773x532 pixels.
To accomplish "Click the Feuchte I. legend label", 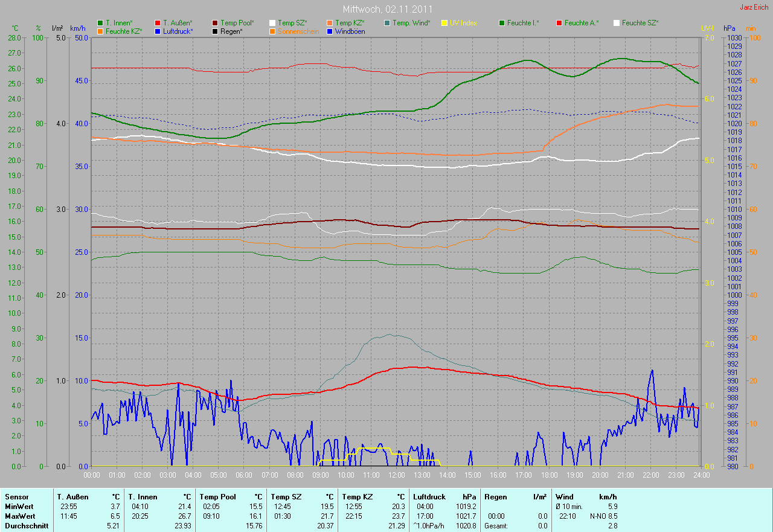I will 523,23.
